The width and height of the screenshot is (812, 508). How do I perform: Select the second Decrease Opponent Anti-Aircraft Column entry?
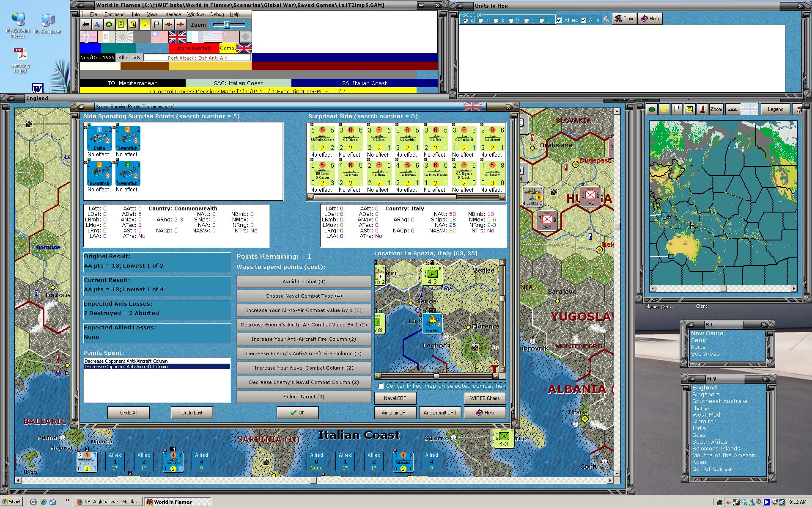pos(157,367)
